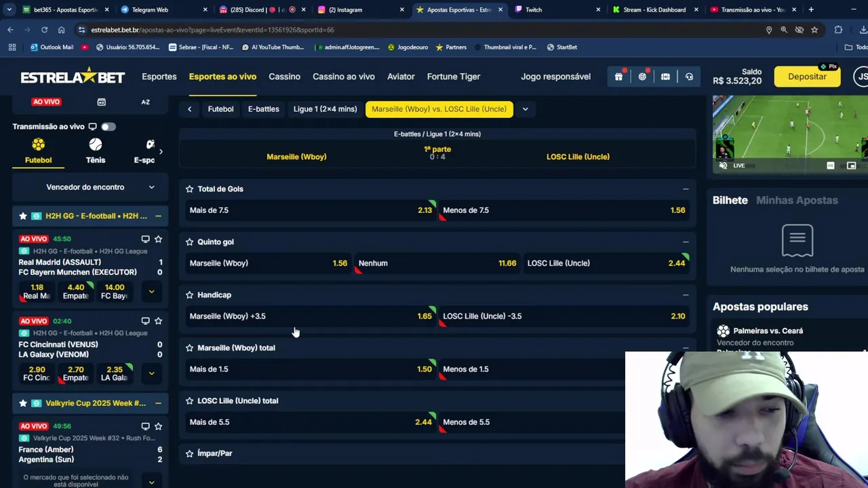Open Fortune Tiger page

click(x=454, y=77)
